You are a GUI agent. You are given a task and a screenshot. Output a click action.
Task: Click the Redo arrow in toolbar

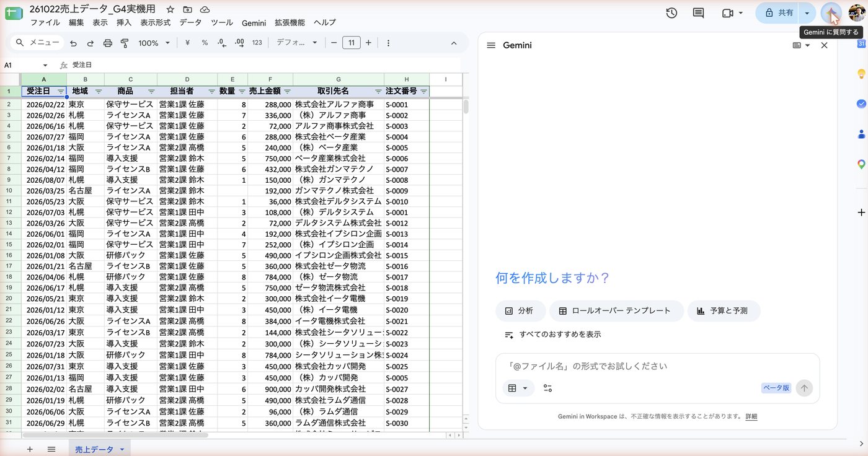coord(91,43)
